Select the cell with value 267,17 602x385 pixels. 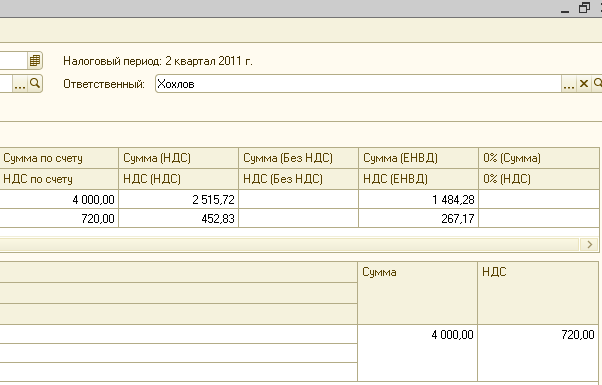(x=418, y=218)
